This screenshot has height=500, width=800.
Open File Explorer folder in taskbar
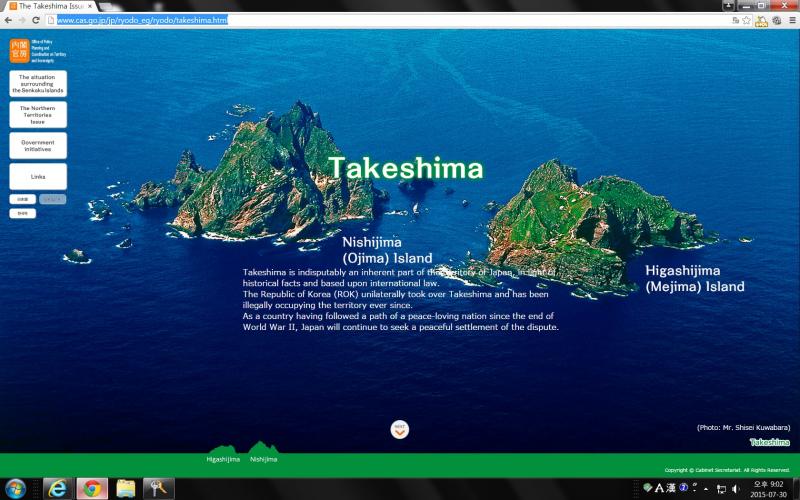click(125, 488)
